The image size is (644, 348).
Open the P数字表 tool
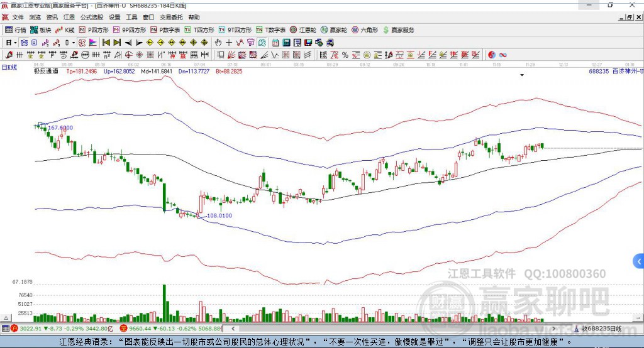tap(165, 30)
